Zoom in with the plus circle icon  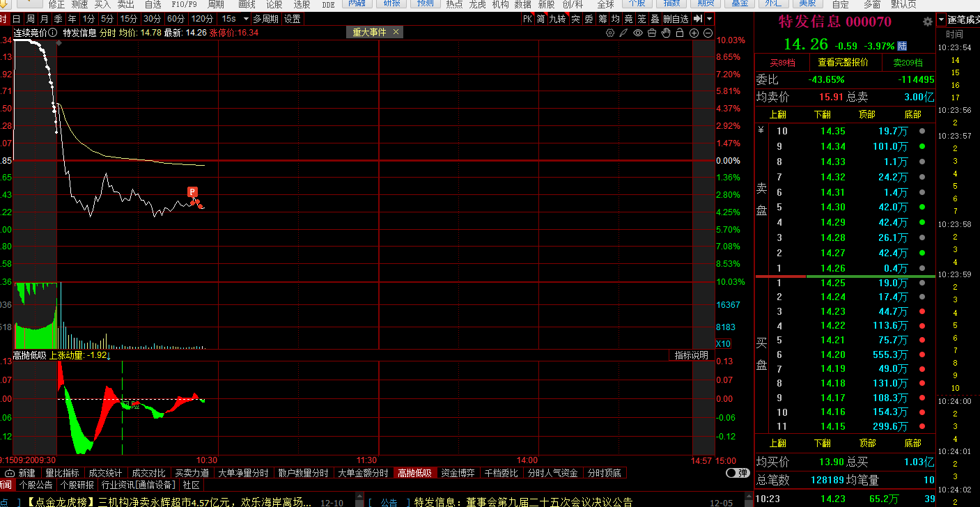pyautogui.click(x=694, y=33)
